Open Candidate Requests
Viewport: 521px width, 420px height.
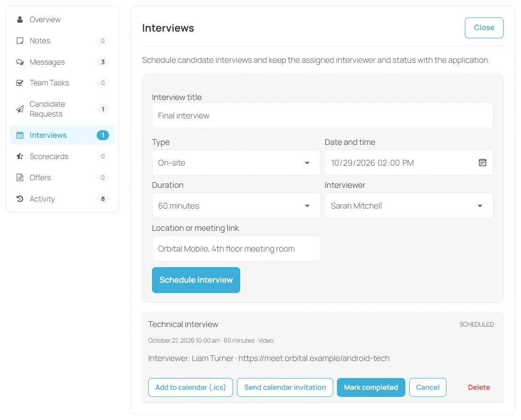(62, 109)
